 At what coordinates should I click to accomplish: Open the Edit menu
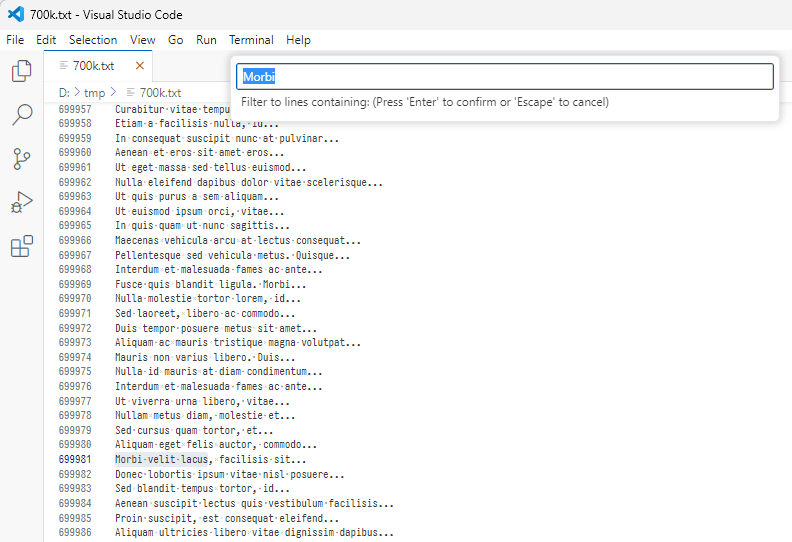pos(46,40)
